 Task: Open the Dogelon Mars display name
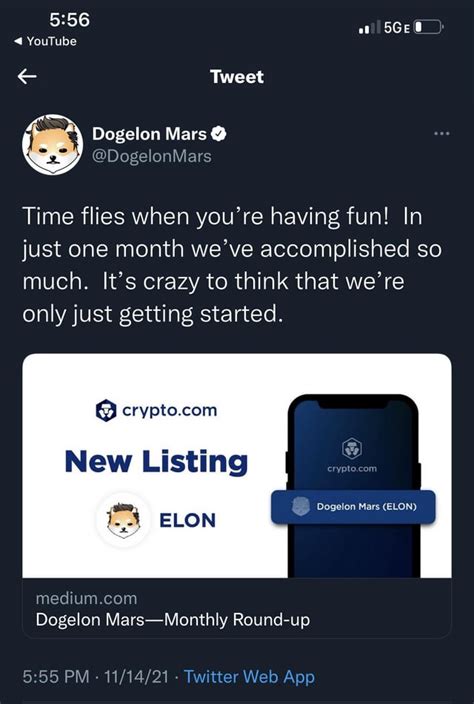[149, 134]
